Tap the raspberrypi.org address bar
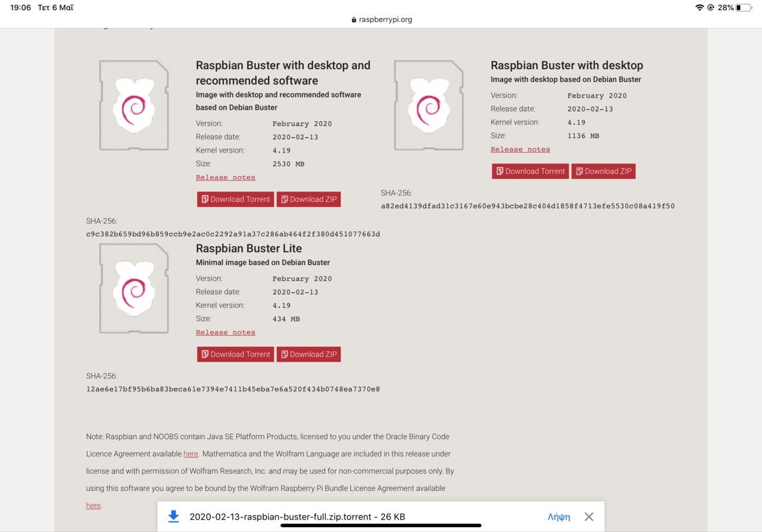 click(381, 19)
